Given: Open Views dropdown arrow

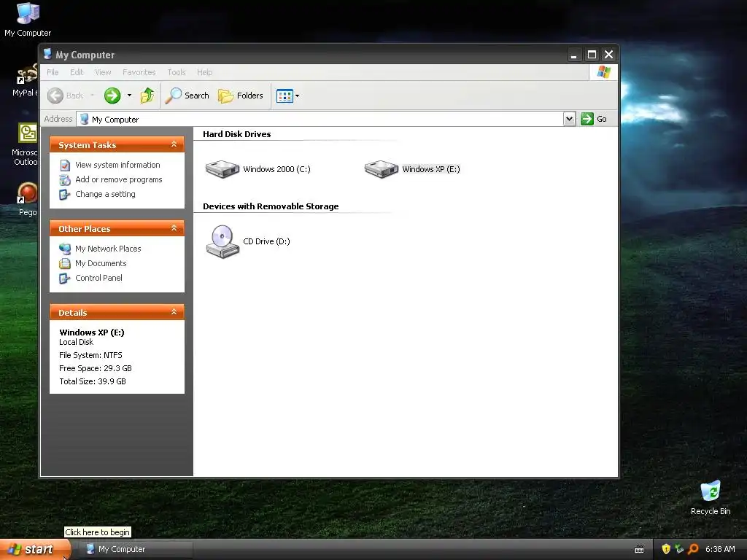Looking at the screenshot, I should point(298,96).
